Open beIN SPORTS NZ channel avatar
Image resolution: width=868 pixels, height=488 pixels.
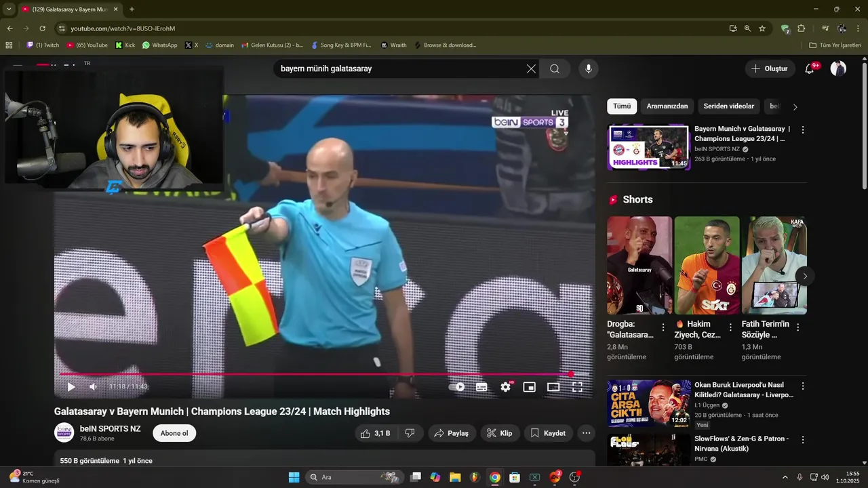[x=64, y=432]
